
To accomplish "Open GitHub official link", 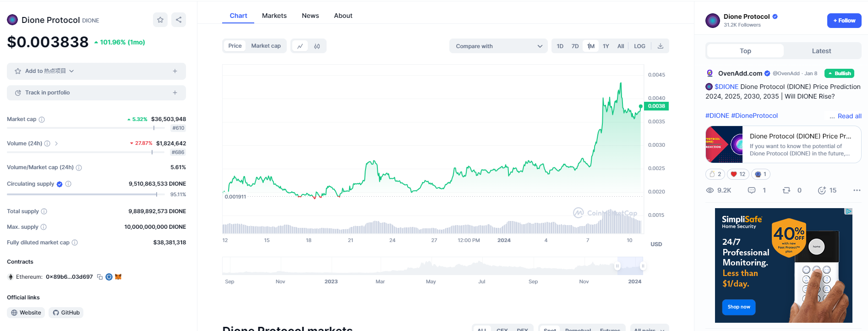I will tap(66, 313).
